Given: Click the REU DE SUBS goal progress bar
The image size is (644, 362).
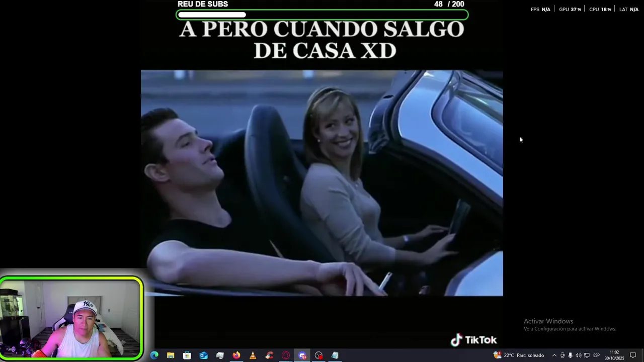Looking at the screenshot, I should pyautogui.click(x=322, y=15).
